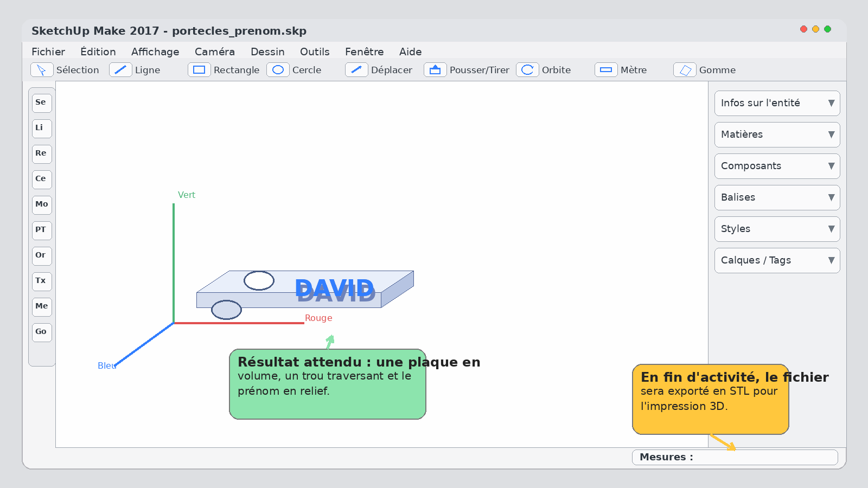Click the Ce button in left palette
The image size is (868, 488).
42,179
